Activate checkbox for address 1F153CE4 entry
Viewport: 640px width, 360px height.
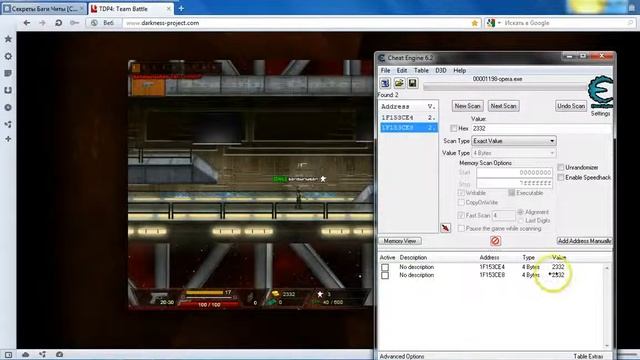click(x=385, y=267)
